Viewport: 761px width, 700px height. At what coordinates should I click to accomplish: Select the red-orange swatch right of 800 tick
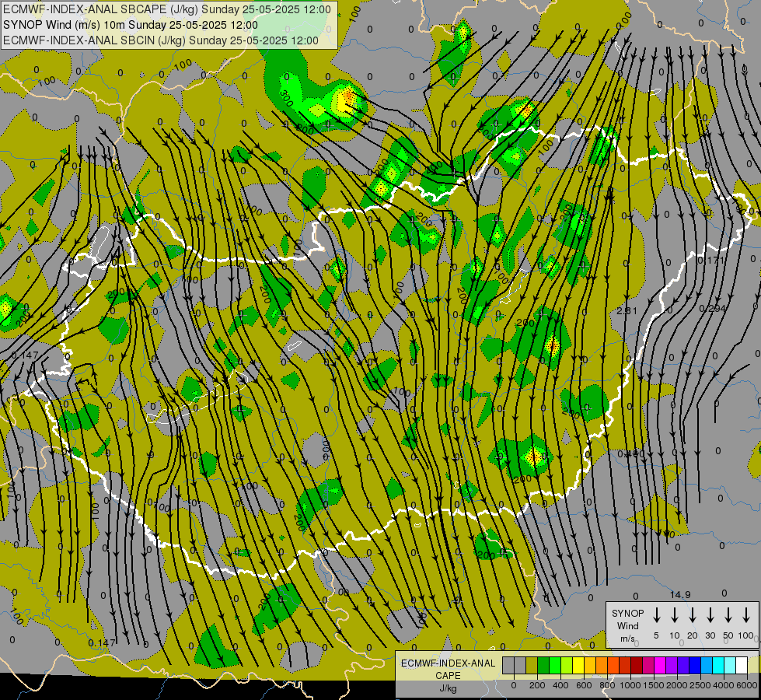(613, 665)
